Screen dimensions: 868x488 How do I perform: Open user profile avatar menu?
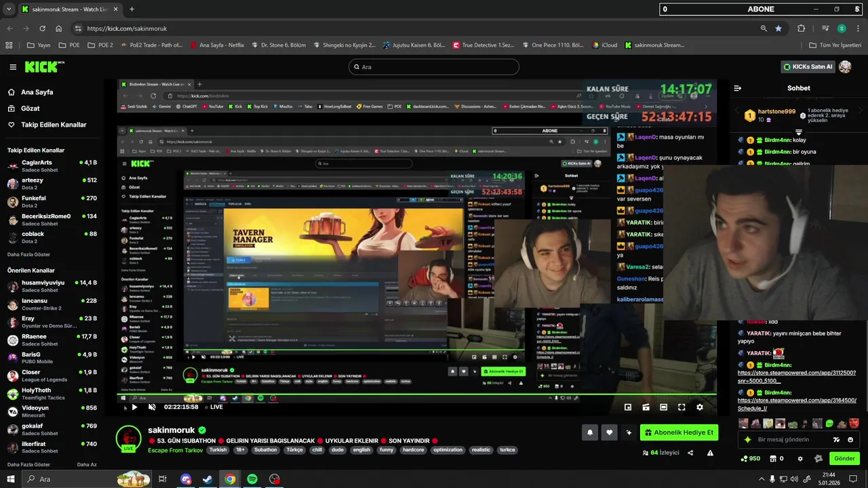(x=845, y=66)
